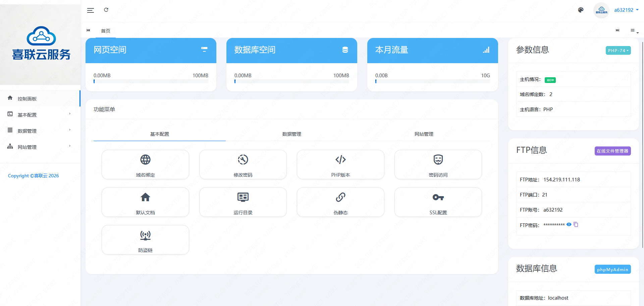Expand the 数据管理 sidebar menu

[x=40, y=131]
